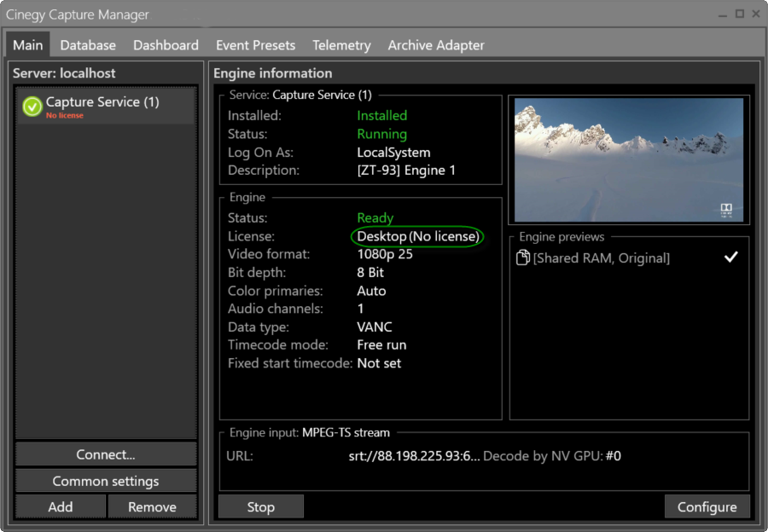The height and width of the screenshot is (532, 768).
Task: Switch to the Archive Adapter tab
Action: (x=435, y=45)
